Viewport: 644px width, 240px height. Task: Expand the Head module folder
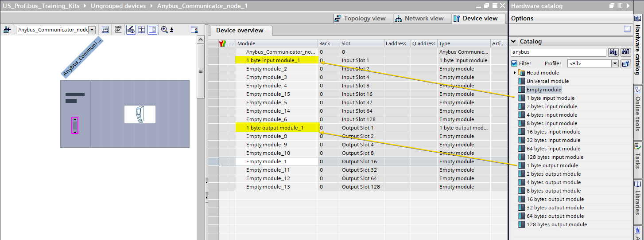pos(515,73)
